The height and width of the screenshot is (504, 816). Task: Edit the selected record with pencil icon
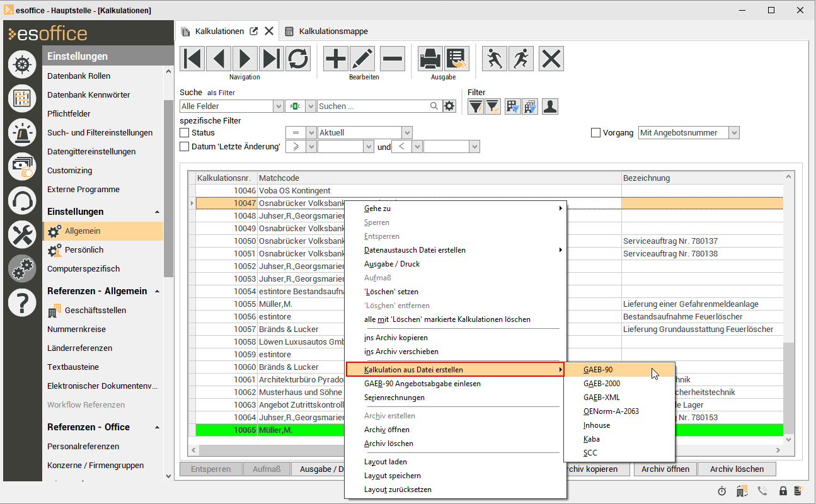(362, 59)
